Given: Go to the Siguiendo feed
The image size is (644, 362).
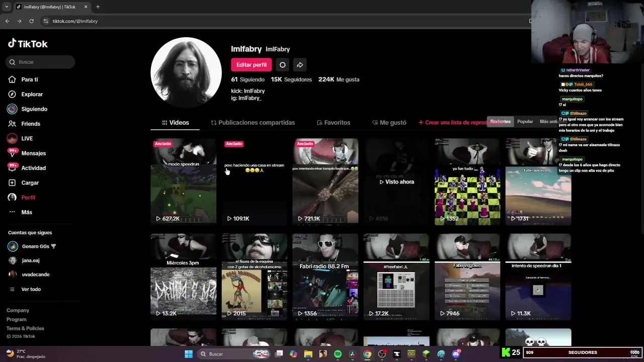Looking at the screenshot, I should point(34,109).
